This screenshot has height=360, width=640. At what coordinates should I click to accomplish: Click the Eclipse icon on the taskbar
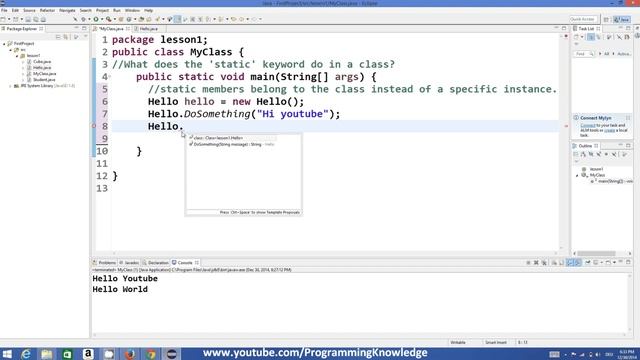point(172,354)
